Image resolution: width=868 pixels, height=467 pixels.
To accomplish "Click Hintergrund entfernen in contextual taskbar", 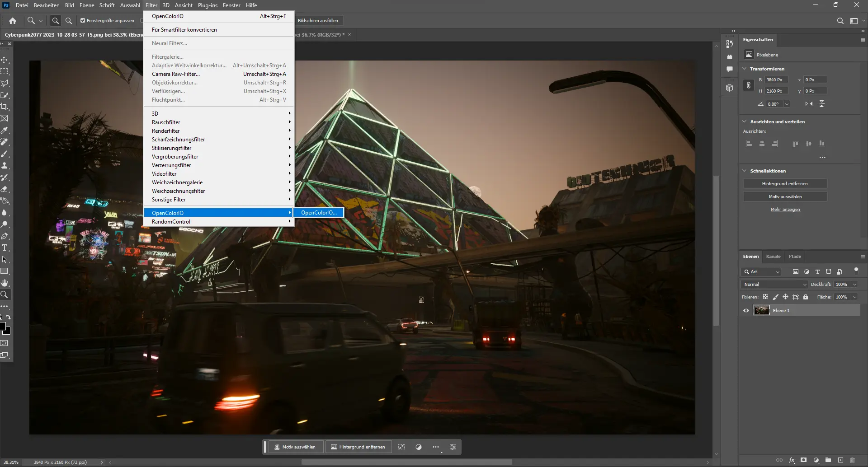I will [x=358, y=447].
